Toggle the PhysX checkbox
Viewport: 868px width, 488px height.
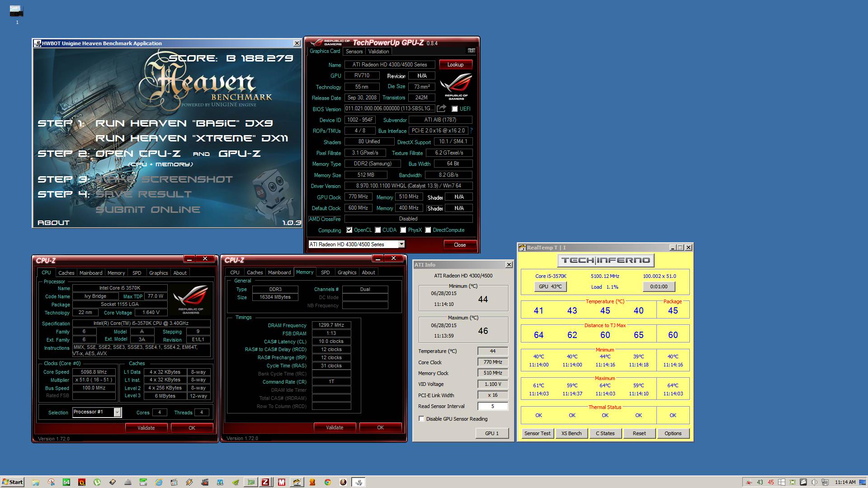403,230
